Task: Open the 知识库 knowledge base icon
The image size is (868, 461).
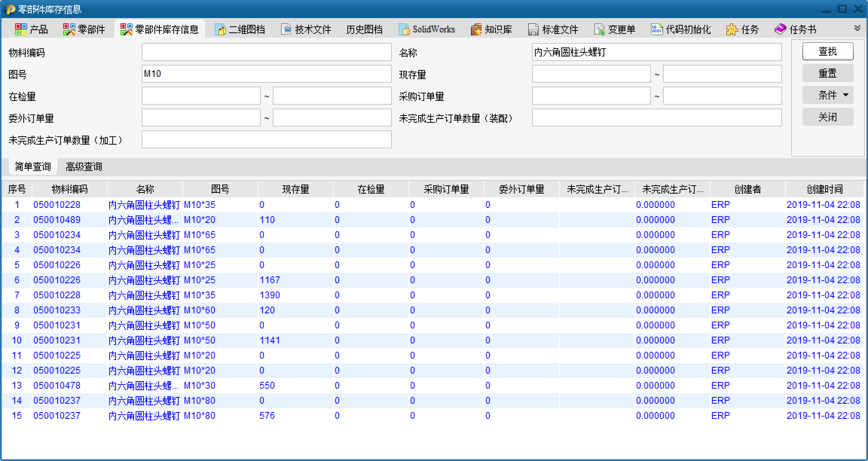Action: (x=476, y=29)
